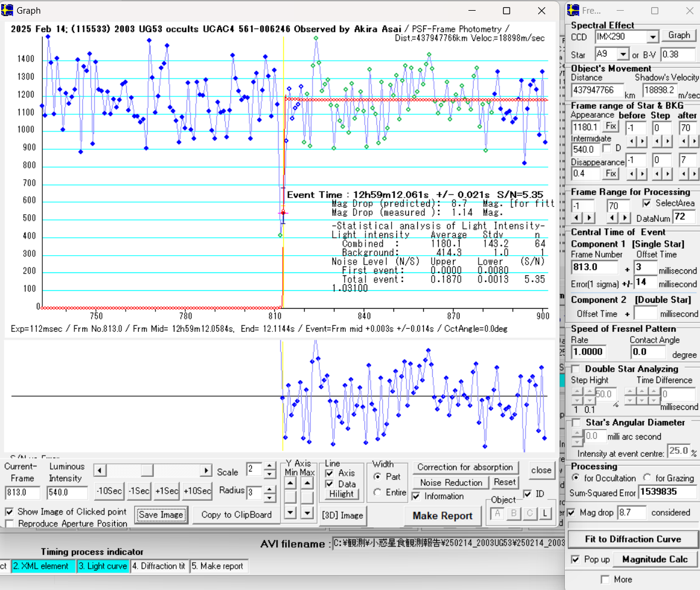The width and height of the screenshot is (700, 590).
Task: Switch to the 4. Diffraction fit tab
Action: (x=158, y=566)
